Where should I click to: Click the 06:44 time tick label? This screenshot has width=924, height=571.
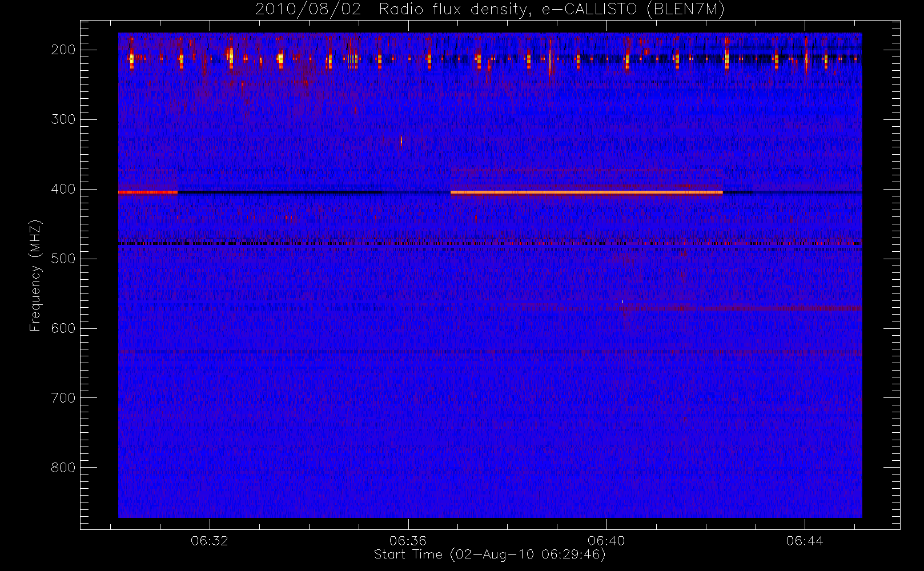pos(805,541)
